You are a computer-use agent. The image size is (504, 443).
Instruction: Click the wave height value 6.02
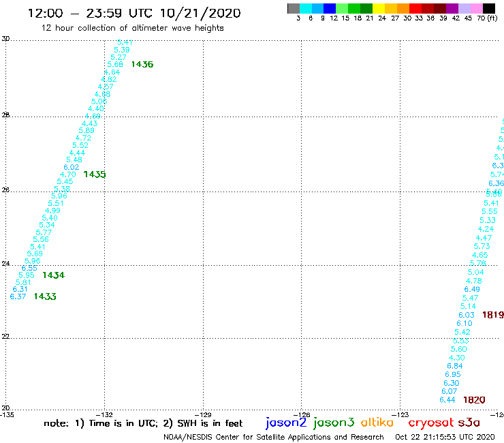coord(72,167)
